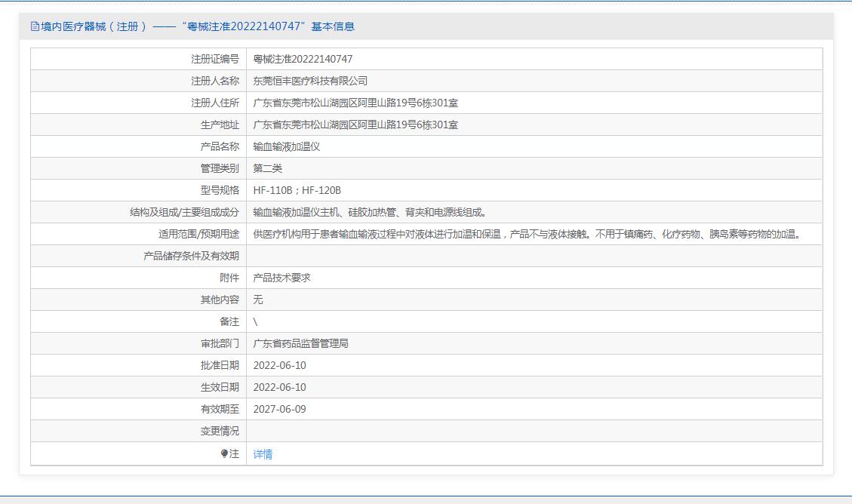Image resolution: width=852 pixels, height=504 pixels.
Task: Click the 生产地址 row label
Action: [220, 124]
